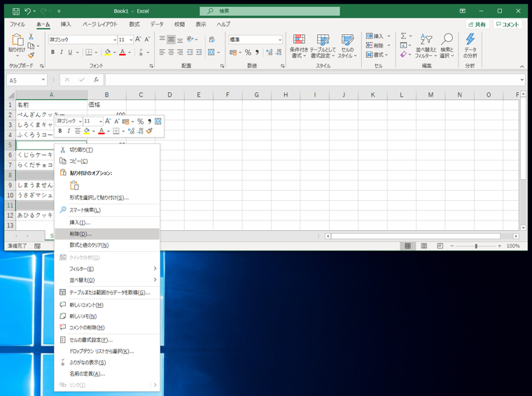Switch to Normal view in status bar
The image size is (532, 396).
coord(408,246)
